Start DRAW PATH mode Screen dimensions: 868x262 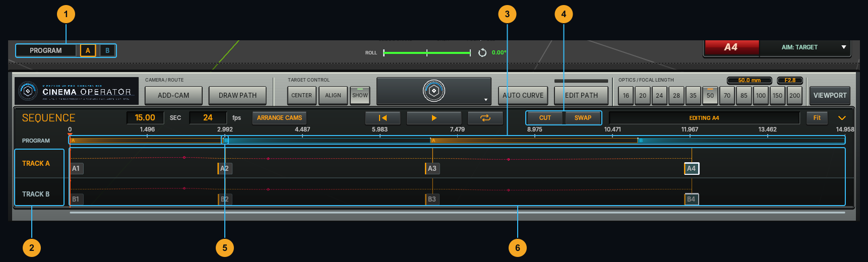(237, 95)
